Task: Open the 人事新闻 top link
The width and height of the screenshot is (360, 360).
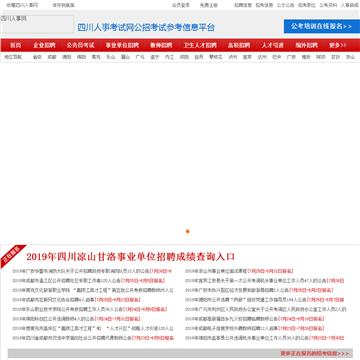Action: point(350,5)
